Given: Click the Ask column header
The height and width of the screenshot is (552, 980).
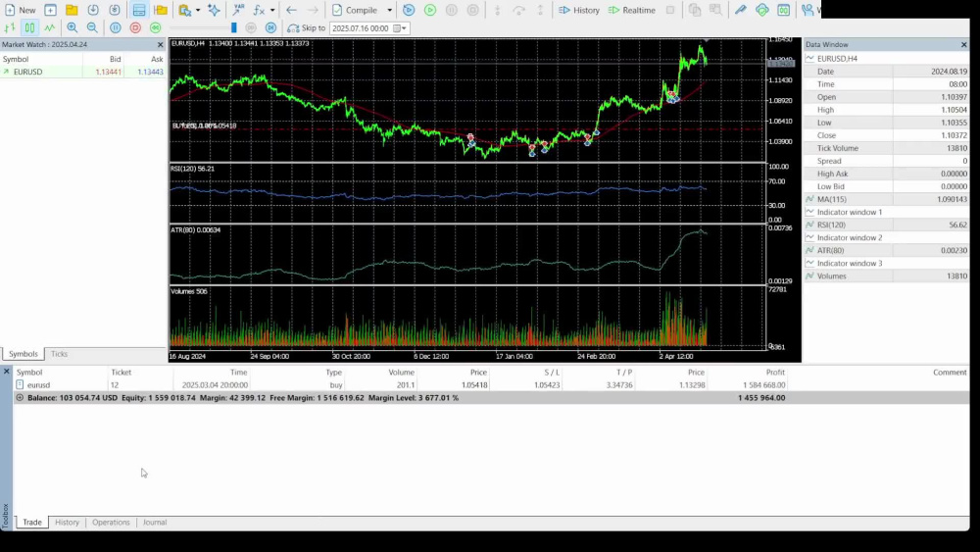Looking at the screenshot, I should pos(157,59).
